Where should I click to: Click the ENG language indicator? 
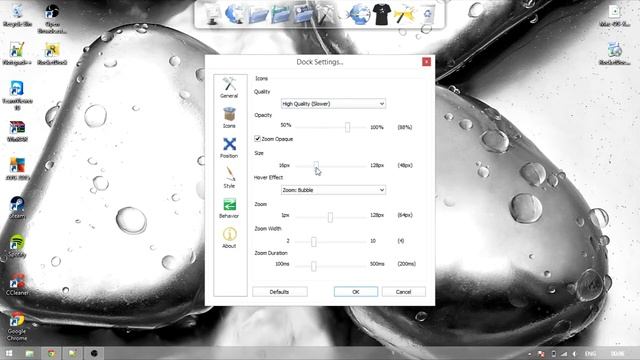tap(590, 354)
